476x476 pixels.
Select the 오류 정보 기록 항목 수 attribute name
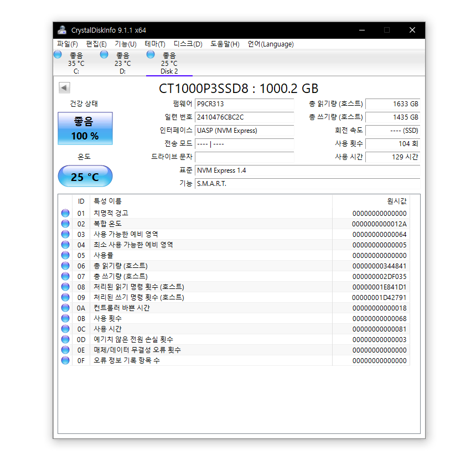tap(127, 360)
